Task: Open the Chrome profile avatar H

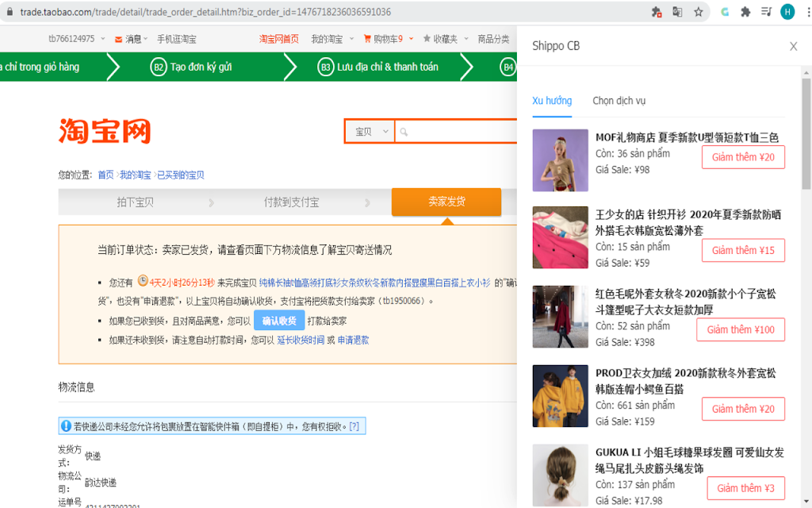Action: tap(787, 12)
